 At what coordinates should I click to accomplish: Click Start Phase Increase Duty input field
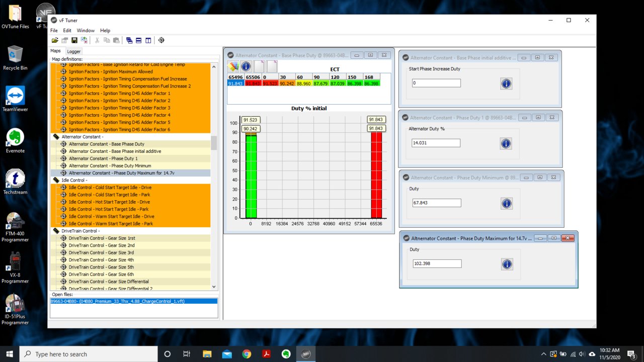coord(436,83)
